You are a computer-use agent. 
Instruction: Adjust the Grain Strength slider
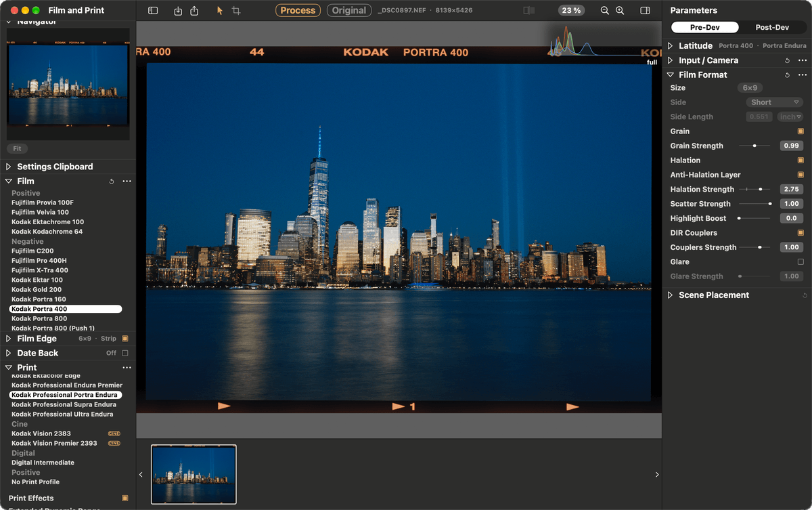(x=754, y=146)
